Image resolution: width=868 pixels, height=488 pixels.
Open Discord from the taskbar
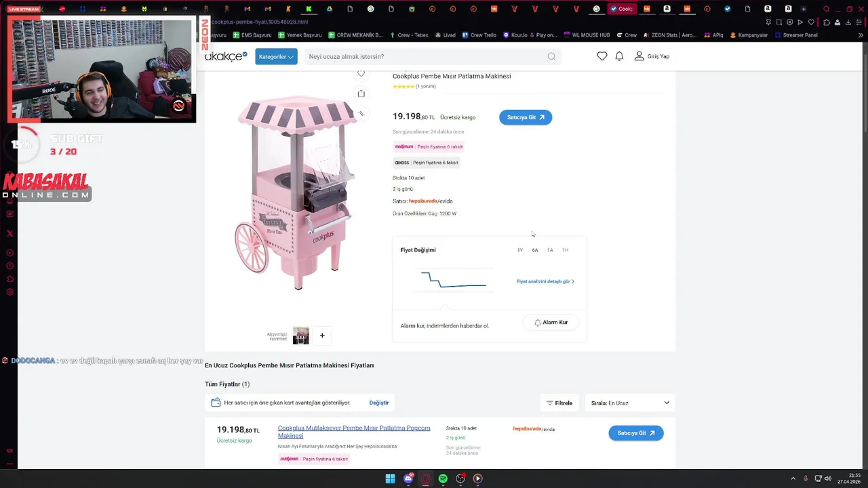(x=408, y=479)
